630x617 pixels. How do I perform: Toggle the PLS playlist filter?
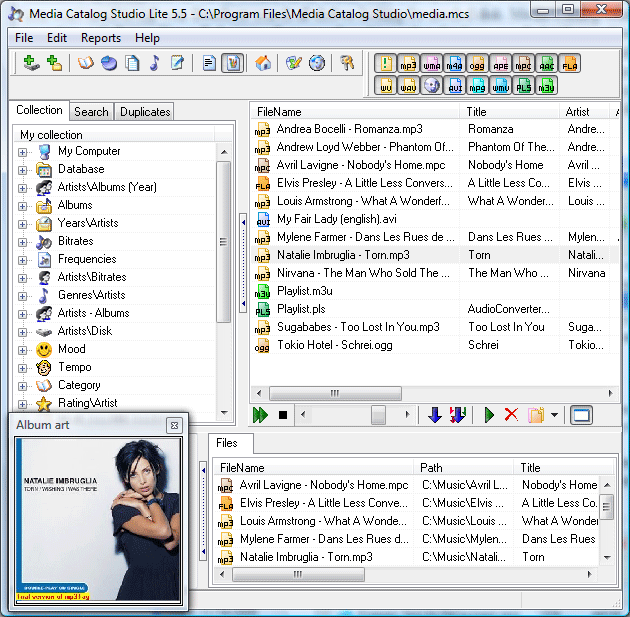coord(524,86)
